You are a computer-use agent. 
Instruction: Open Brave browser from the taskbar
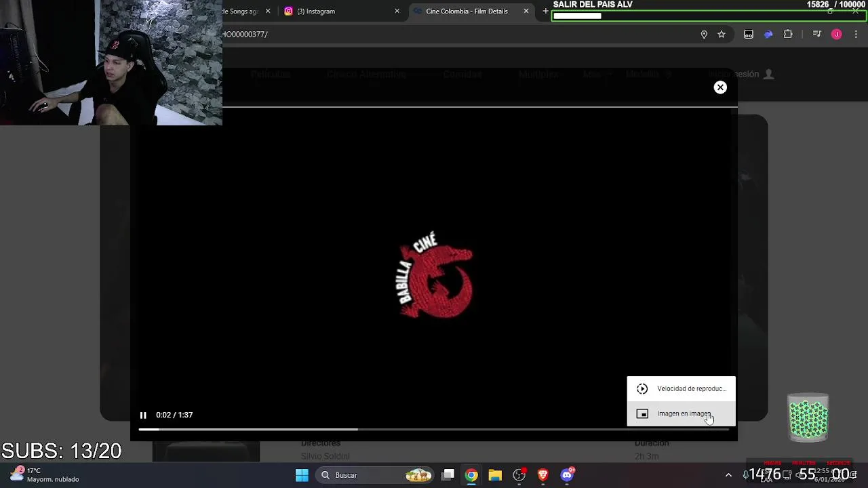[x=542, y=475]
